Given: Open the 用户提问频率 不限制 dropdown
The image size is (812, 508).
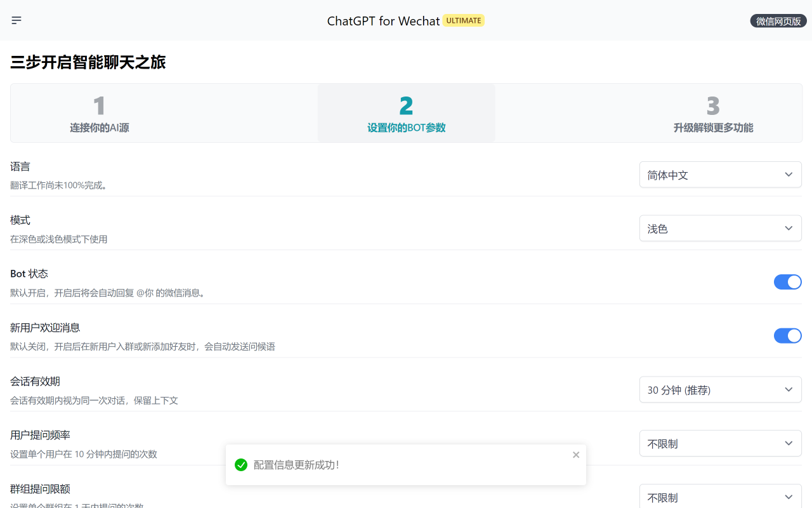Looking at the screenshot, I should pyautogui.click(x=720, y=443).
